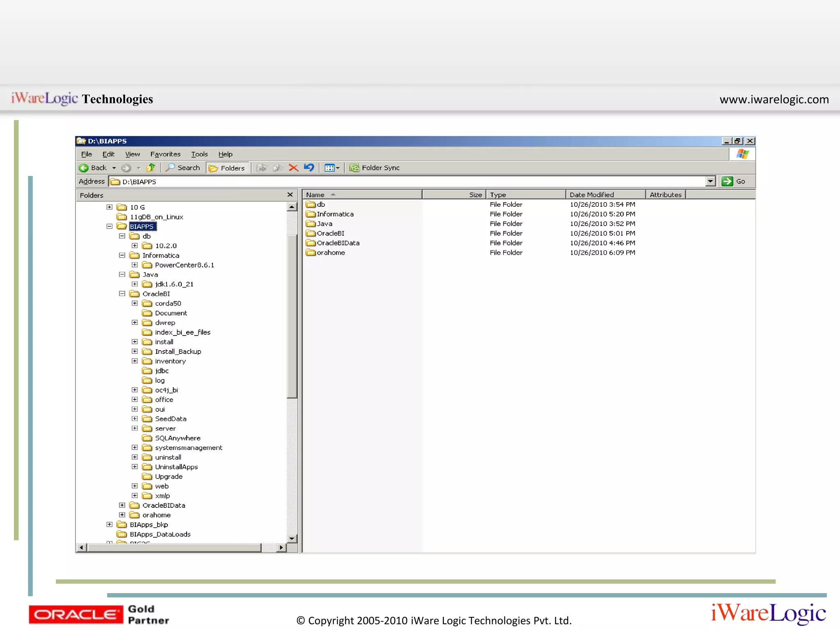Select the index_bi_ee_files folder icon in tree
Image resolution: width=840 pixels, height=630 pixels.
pyautogui.click(x=147, y=332)
